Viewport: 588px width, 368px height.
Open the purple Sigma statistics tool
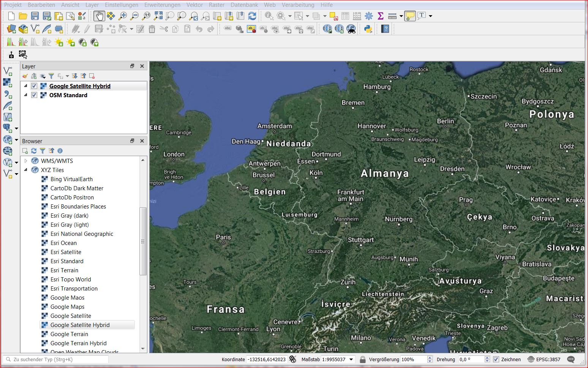coord(380,16)
